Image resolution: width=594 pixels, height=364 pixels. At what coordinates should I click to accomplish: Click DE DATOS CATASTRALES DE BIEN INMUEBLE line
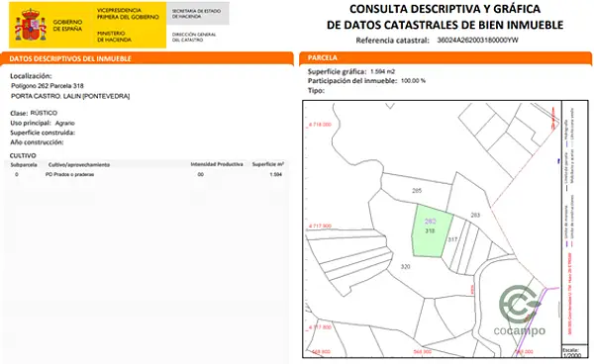point(445,25)
